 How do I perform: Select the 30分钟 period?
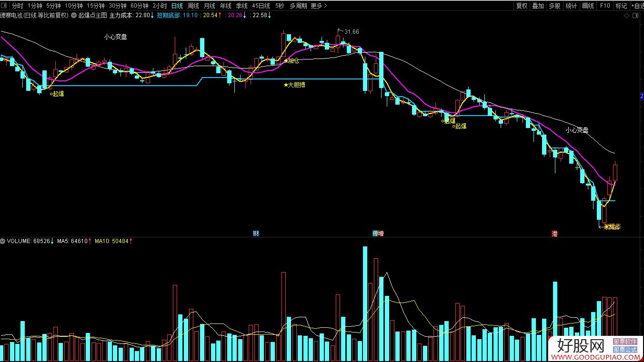(117, 6)
